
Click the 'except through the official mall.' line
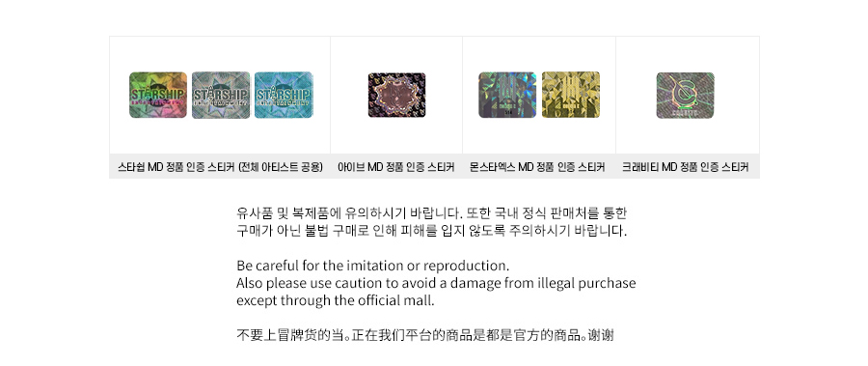pyautogui.click(x=336, y=301)
